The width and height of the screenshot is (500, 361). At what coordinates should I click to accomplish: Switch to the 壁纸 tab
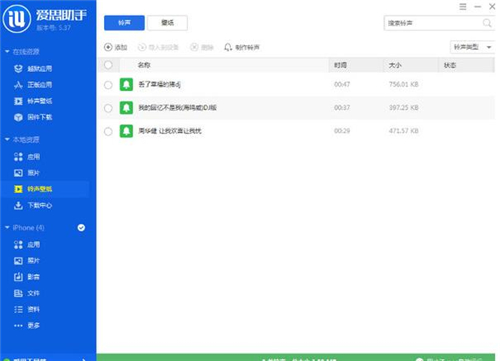(x=167, y=23)
